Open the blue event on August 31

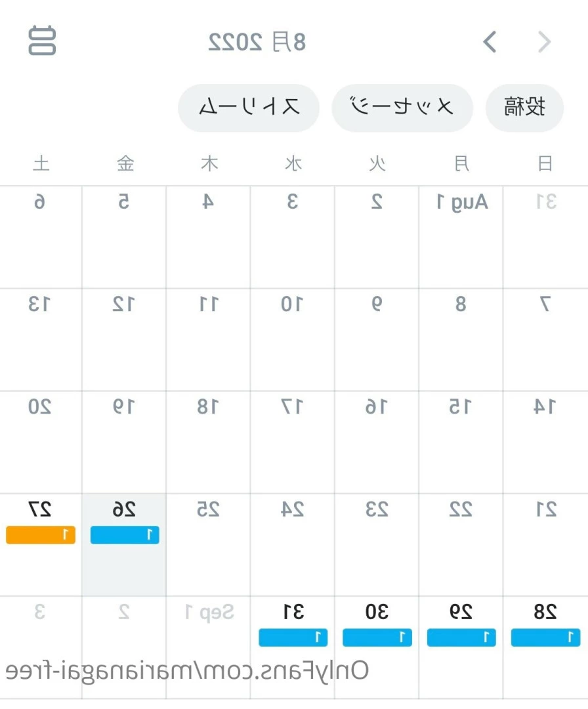[x=293, y=637]
